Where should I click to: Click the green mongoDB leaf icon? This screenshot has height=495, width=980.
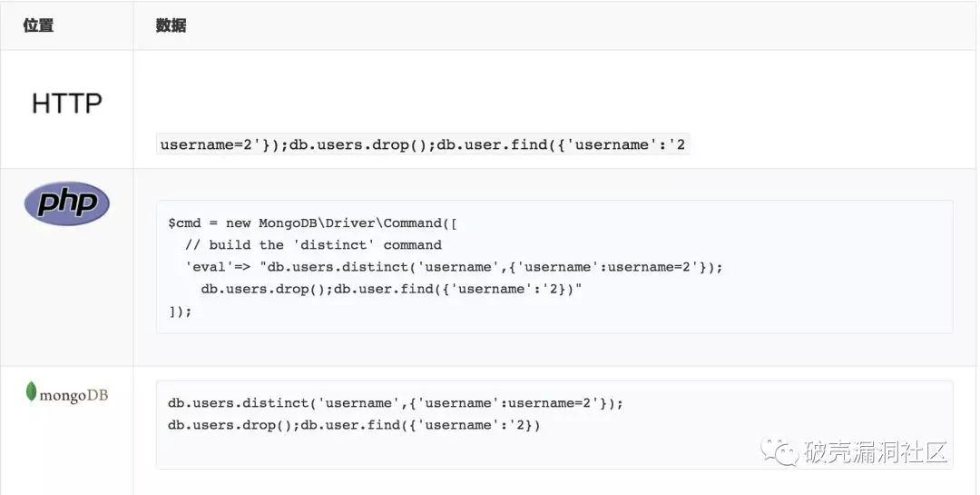tap(31, 391)
